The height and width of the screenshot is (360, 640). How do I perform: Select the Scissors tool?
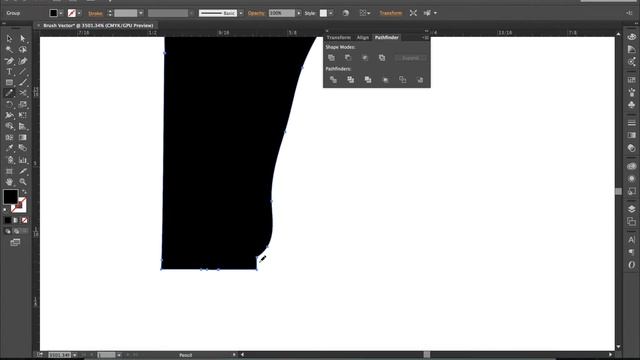coord(22,93)
